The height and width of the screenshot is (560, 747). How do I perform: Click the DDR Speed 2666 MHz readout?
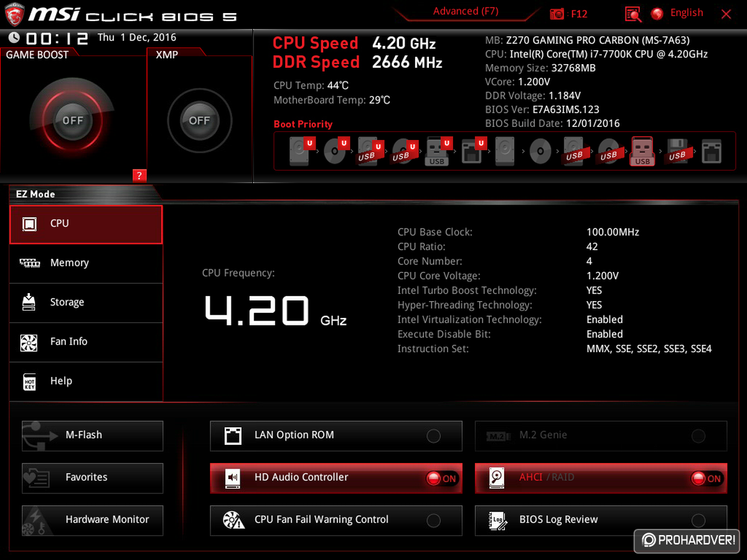point(357,62)
